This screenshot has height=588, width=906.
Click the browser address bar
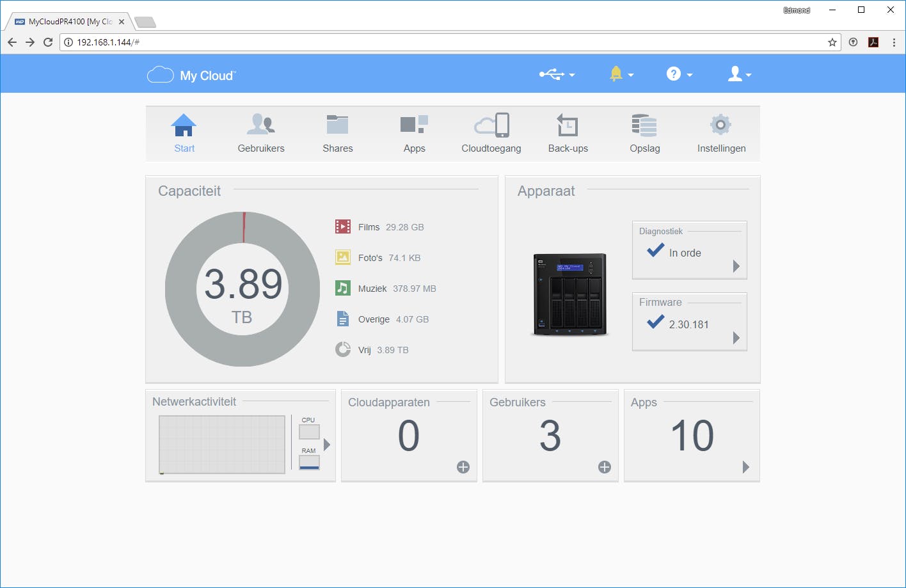pos(448,42)
